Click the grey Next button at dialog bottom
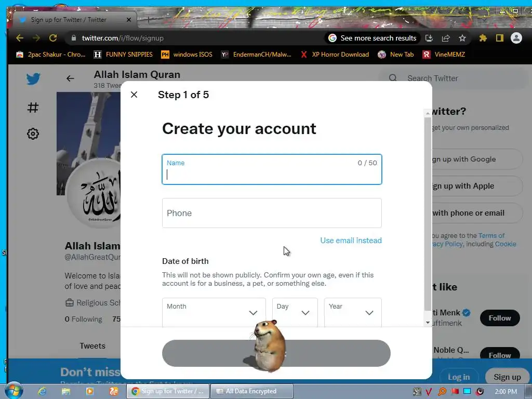The height and width of the screenshot is (399, 532). tap(276, 353)
